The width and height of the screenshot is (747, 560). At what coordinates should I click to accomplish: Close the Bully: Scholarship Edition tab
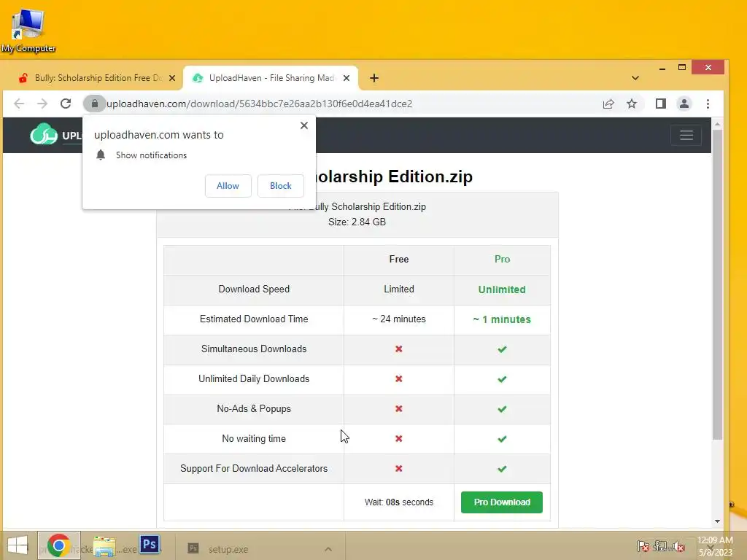pyautogui.click(x=172, y=78)
